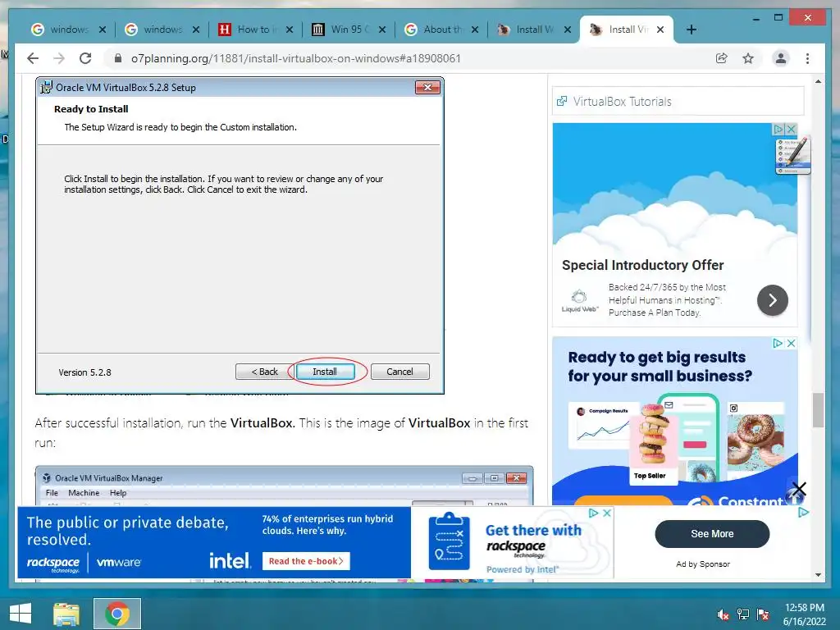Click 'Ad by Sponsor' text
The width and height of the screenshot is (840, 630).
tap(703, 564)
